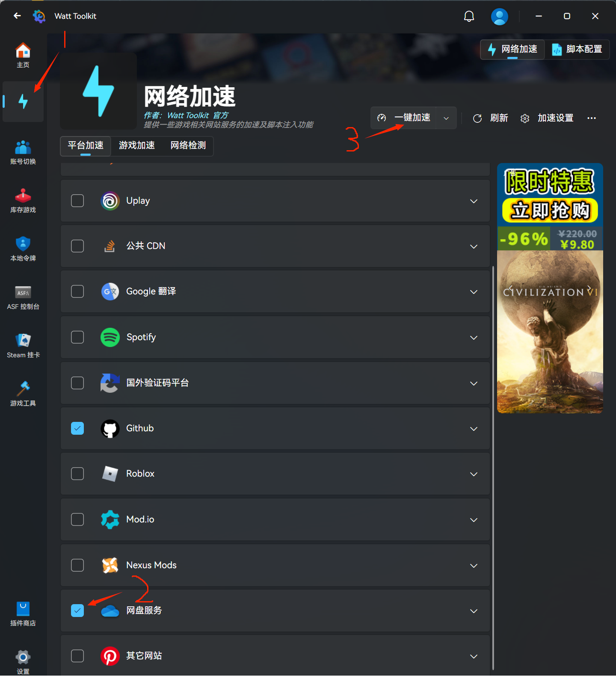This screenshot has height=691, width=616.
Task: Switch to the 网络检测 tab
Action: pos(188,145)
